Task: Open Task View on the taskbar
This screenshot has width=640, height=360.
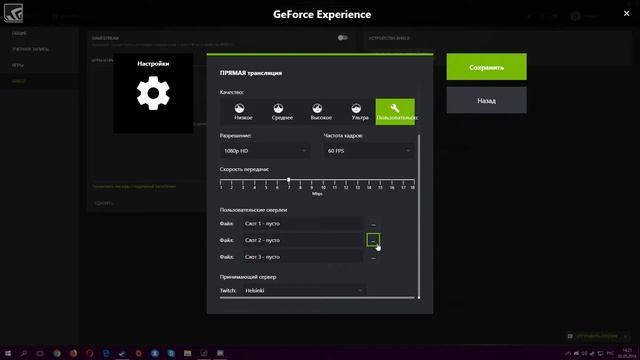Action: 40,353
